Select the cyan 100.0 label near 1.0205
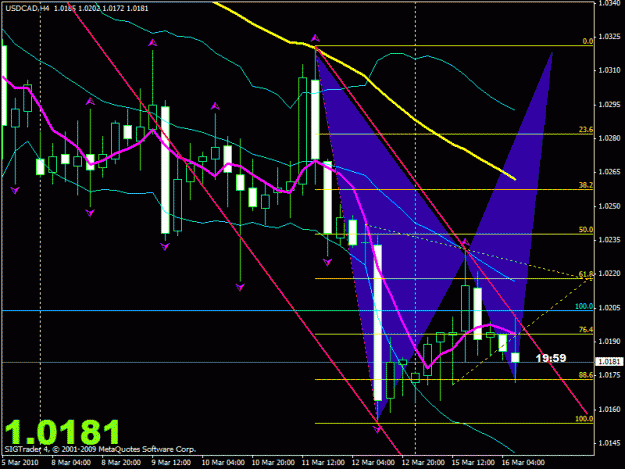The width and height of the screenshot is (625, 469). 584,306
